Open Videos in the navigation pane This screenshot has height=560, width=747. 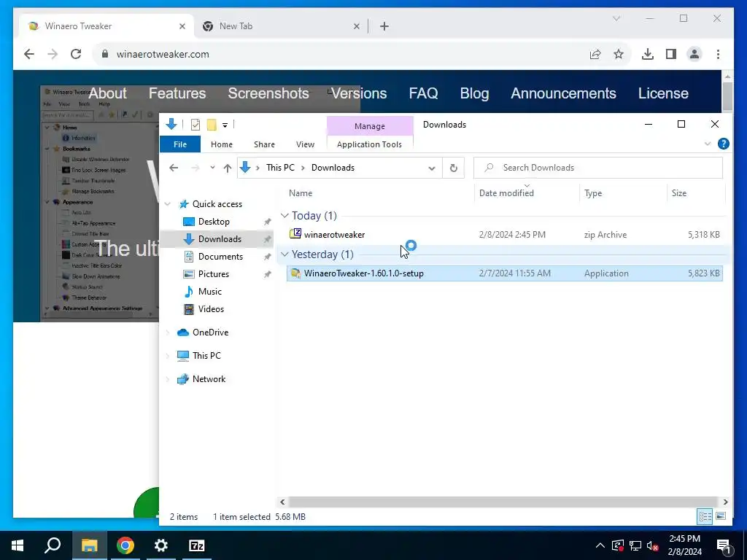pyautogui.click(x=211, y=309)
